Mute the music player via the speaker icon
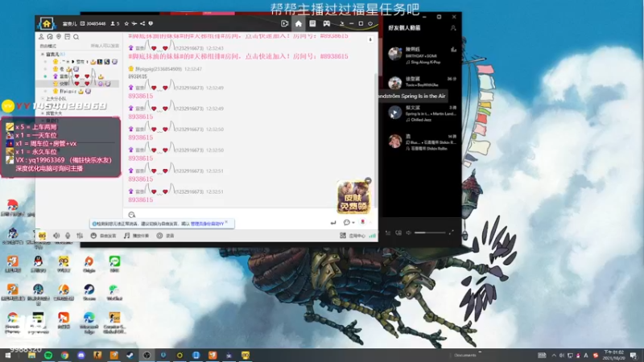 [409, 232]
